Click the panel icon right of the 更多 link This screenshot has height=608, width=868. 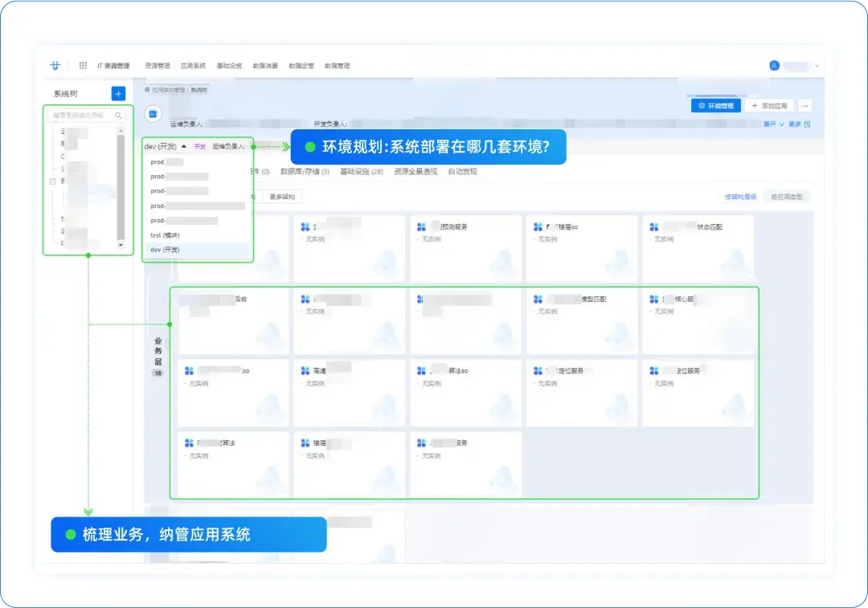(x=808, y=124)
